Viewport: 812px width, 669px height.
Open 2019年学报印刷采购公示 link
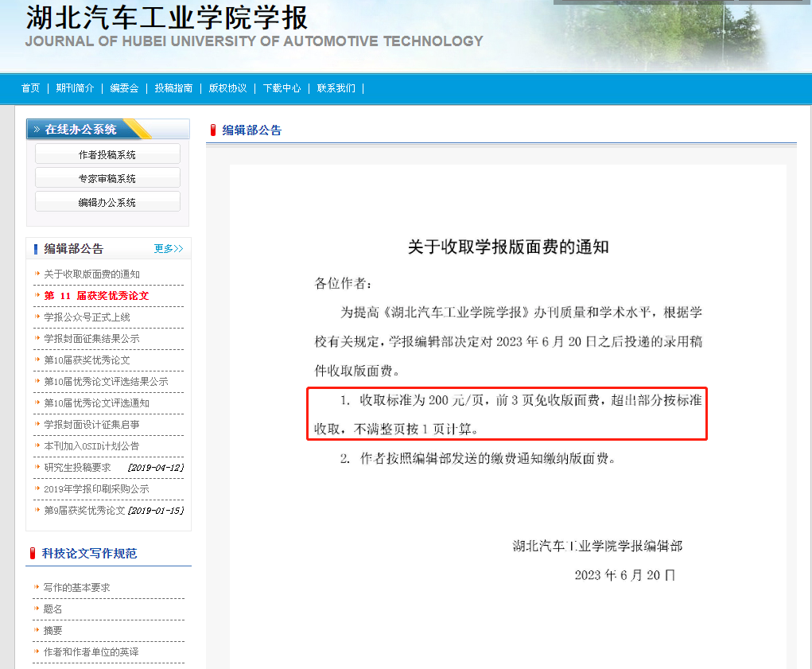click(96, 488)
